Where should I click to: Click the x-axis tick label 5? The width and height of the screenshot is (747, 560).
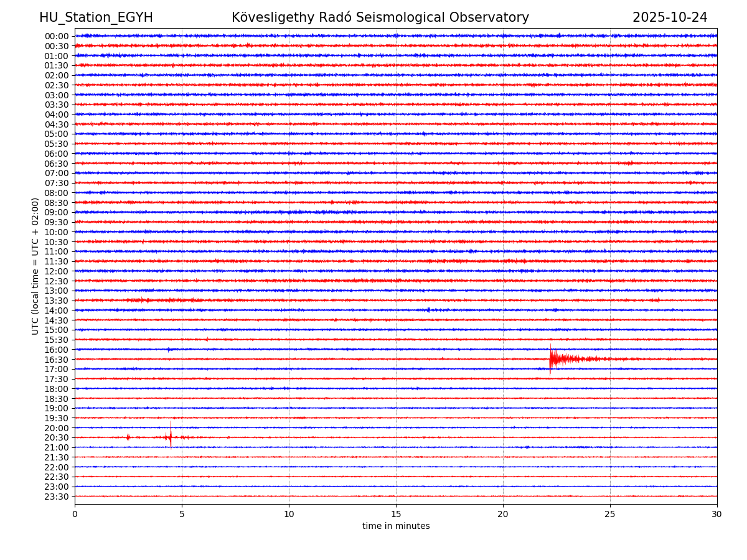(x=182, y=514)
